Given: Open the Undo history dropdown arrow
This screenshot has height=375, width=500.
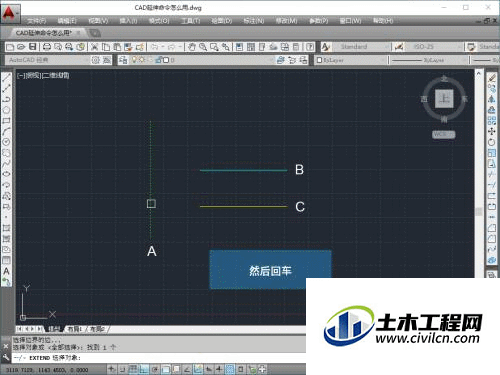Looking at the screenshot, I should [x=163, y=47].
